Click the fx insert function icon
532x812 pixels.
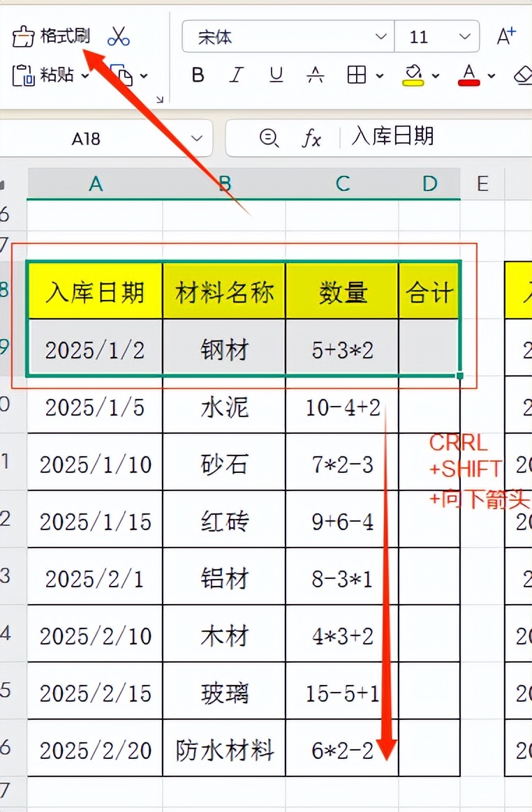coord(311,138)
